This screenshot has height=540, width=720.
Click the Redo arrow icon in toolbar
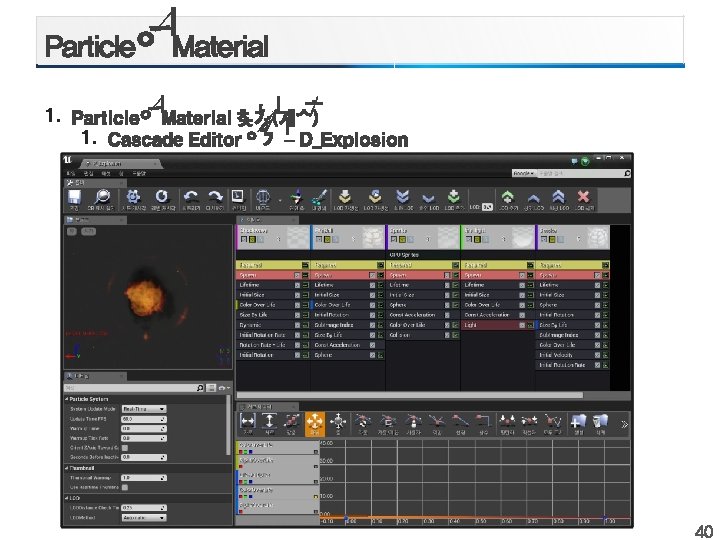pyautogui.click(x=214, y=197)
